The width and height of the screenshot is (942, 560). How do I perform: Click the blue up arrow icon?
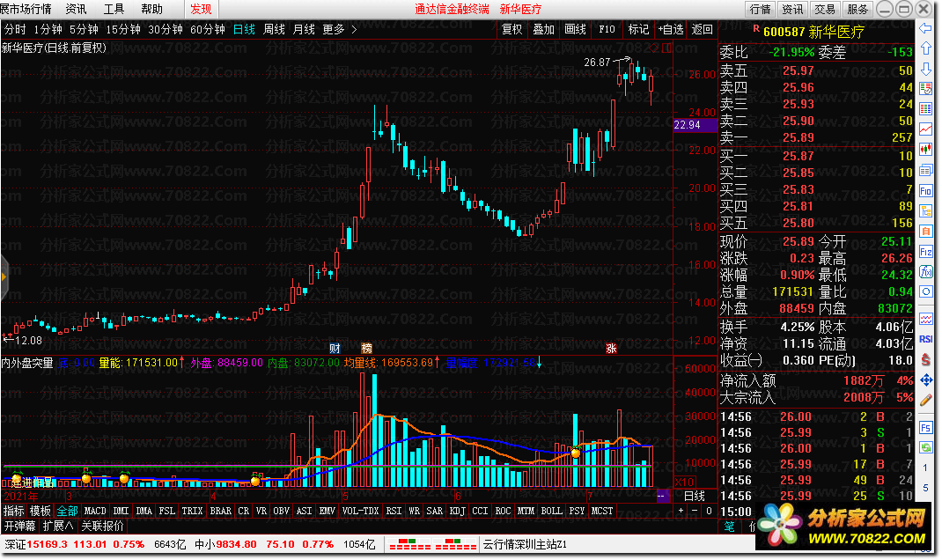click(926, 48)
